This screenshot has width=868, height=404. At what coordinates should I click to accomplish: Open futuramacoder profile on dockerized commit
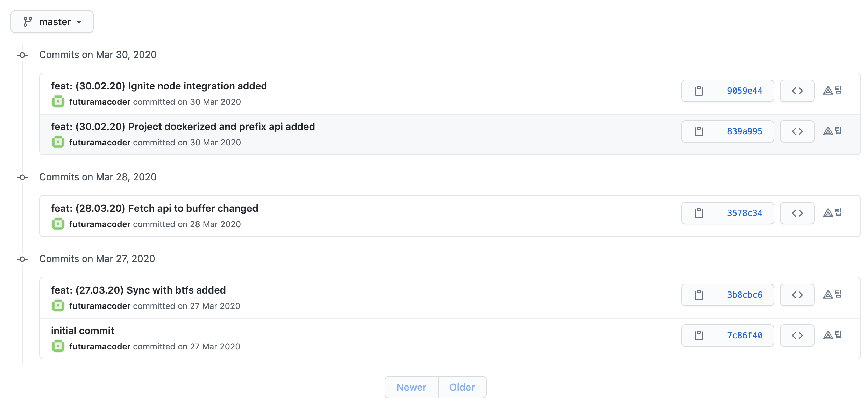[100, 143]
